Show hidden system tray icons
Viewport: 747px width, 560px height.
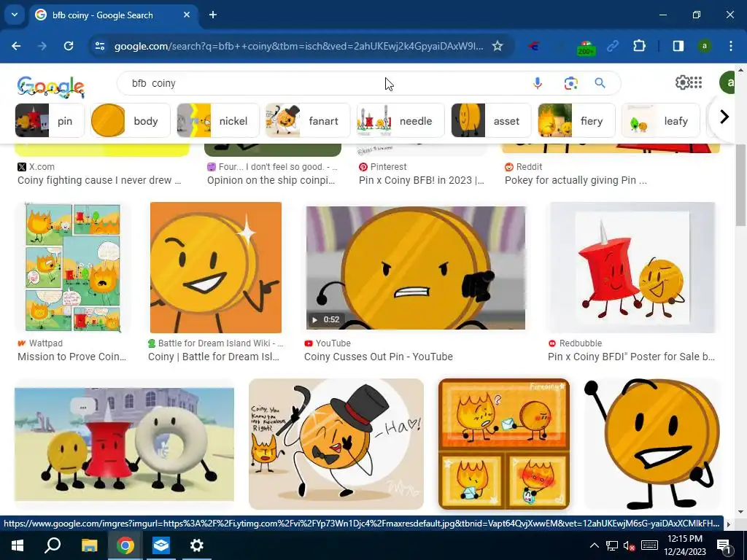tap(594, 545)
